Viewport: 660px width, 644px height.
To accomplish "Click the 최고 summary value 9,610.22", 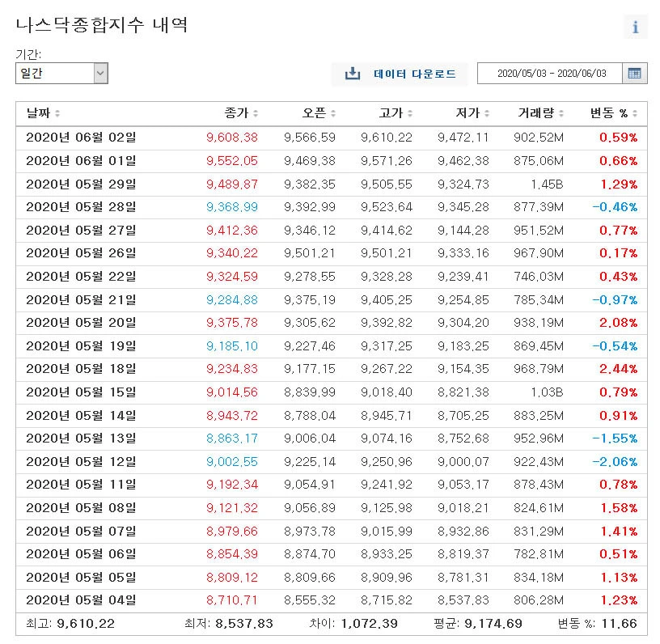I will coord(86,624).
